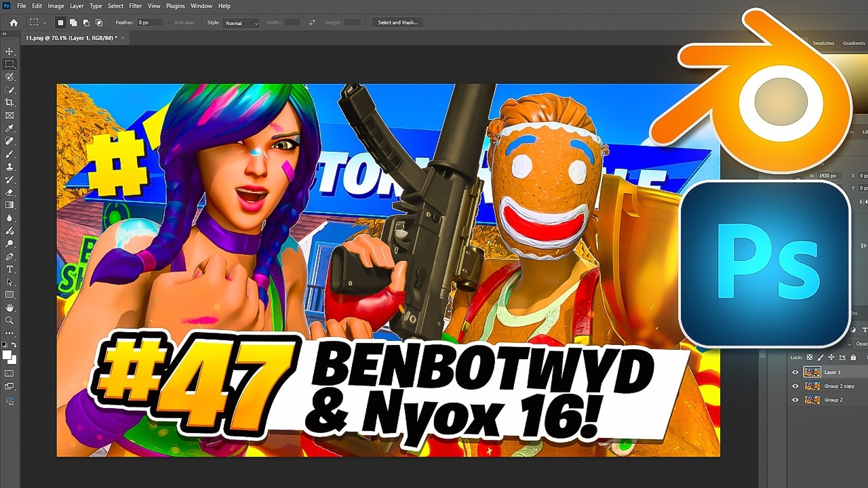Toggle the Anti-alias checkbox
Image resolution: width=868 pixels, height=488 pixels.
coord(169,22)
